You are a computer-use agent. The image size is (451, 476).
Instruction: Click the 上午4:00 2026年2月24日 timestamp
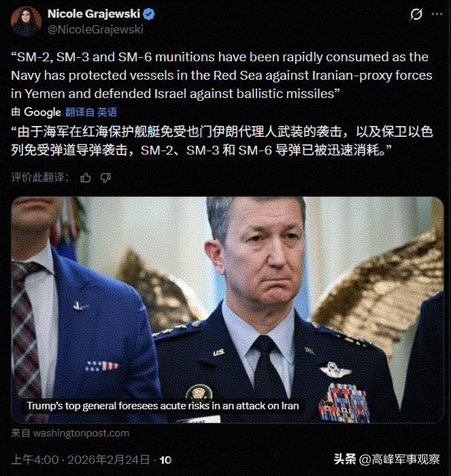coord(80,460)
